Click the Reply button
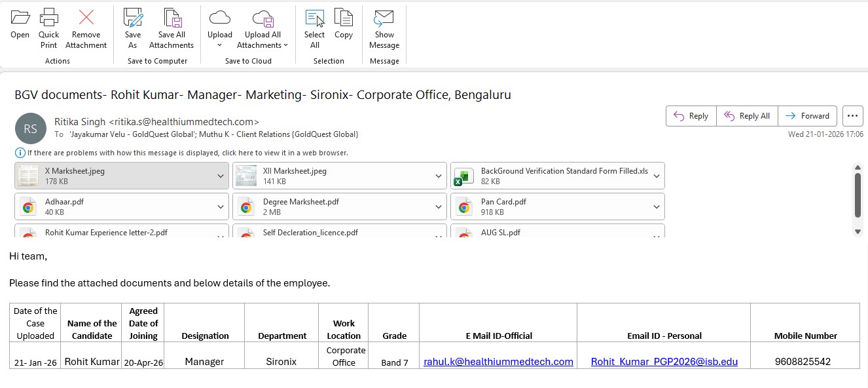Screen dimensions: 868x388 (x=691, y=116)
